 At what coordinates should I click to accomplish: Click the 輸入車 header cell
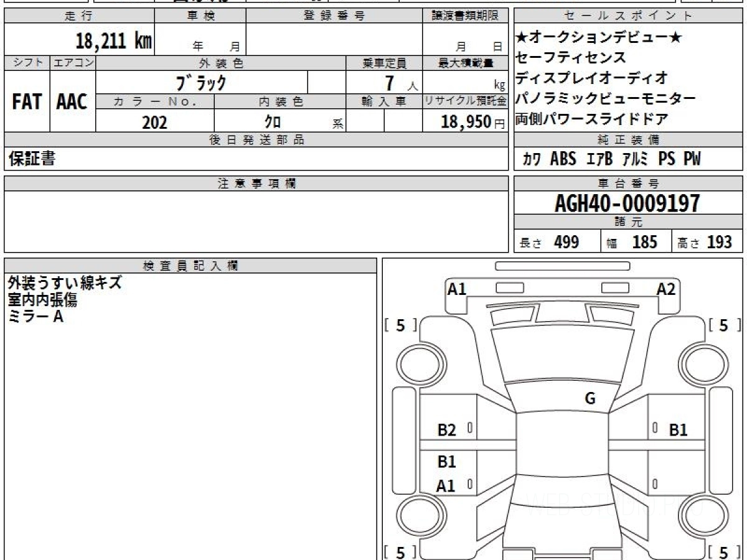click(x=384, y=101)
